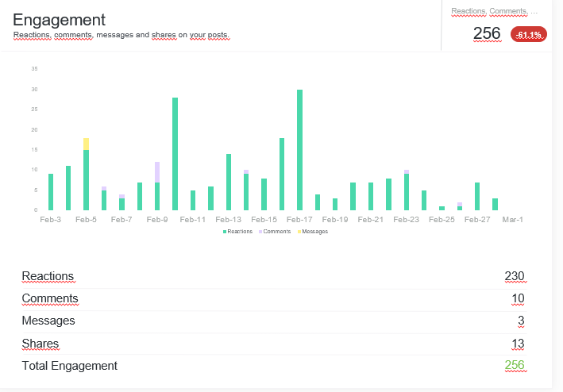Click the Engagement heading title
Screen dimensions: 563x392
tap(59, 20)
